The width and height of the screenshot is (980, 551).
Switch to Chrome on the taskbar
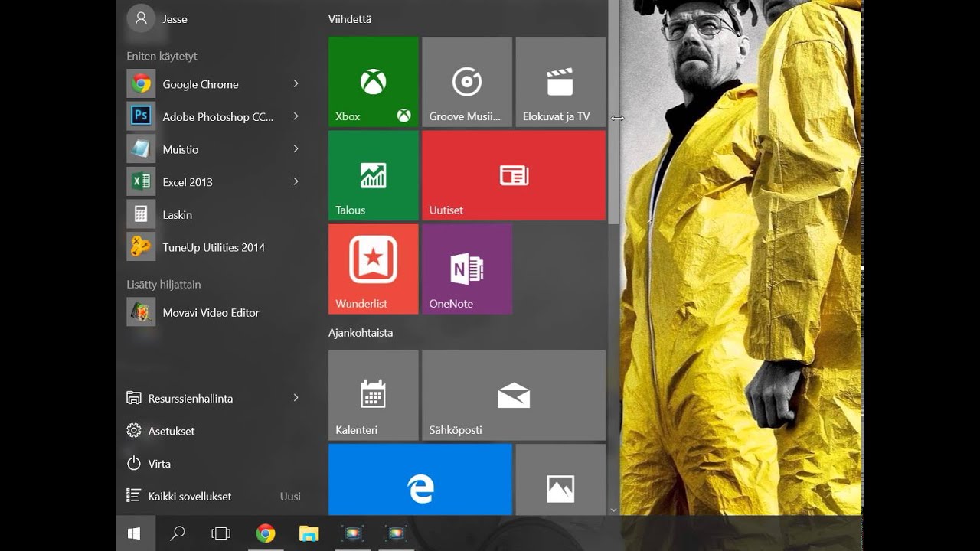(266, 533)
